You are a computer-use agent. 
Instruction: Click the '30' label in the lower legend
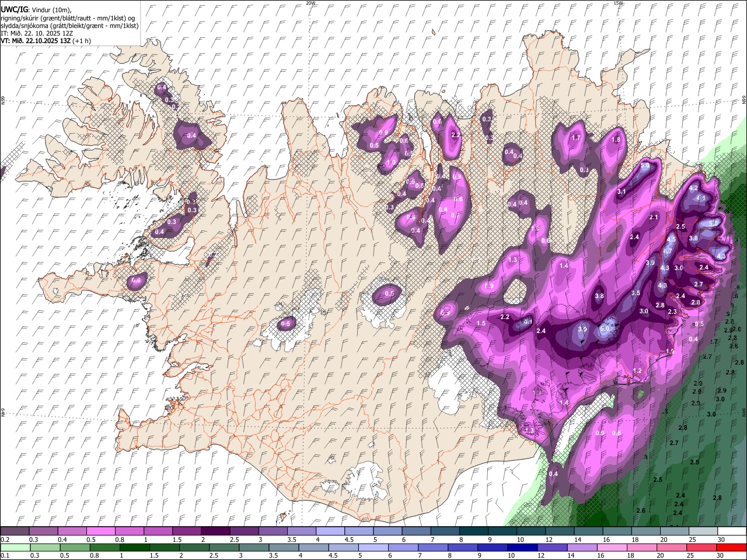(721, 556)
